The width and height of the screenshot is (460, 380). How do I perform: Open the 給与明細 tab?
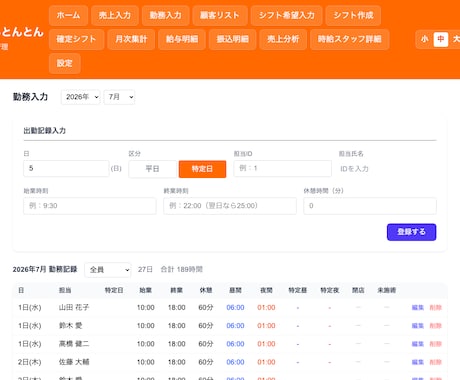[182, 39]
